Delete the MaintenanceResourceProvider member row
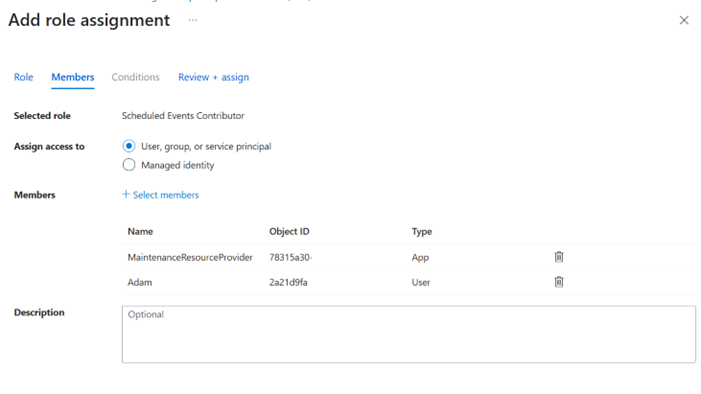The height and width of the screenshot is (394, 701). coord(559,257)
